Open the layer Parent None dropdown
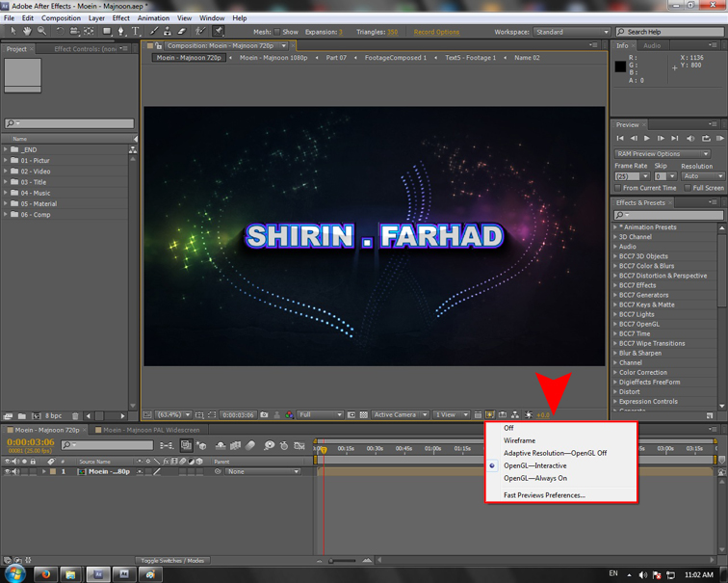Image resolution: width=728 pixels, height=583 pixels. coord(263,471)
